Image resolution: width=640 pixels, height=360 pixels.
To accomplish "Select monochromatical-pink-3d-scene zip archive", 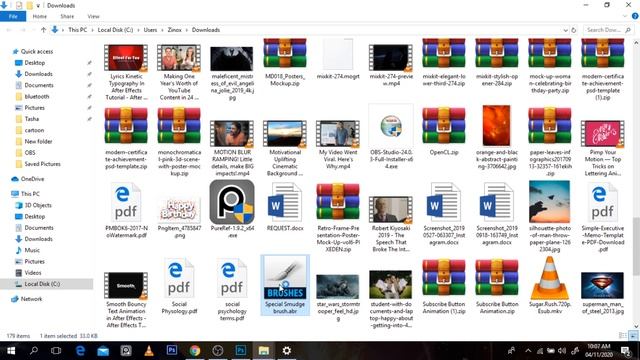I will pyautogui.click(x=179, y=141).
